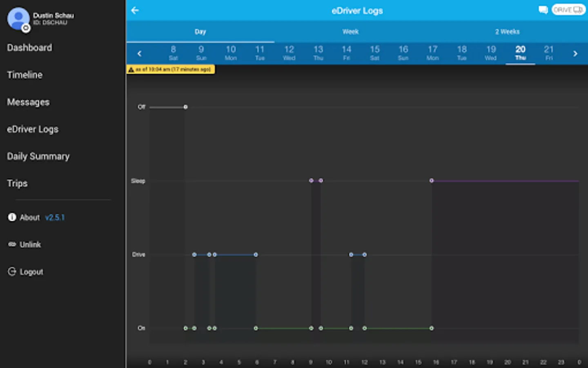This screenshot has height=368, width=588.
Task: Select Sat 15 in date strip
Action: click(375, 53)
